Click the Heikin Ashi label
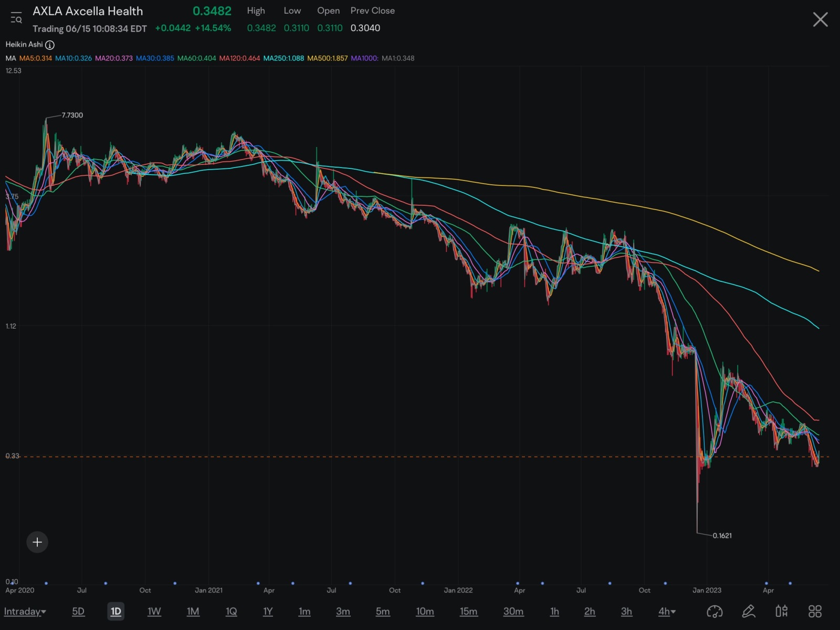This screenshot has height=630, width=840. click(x=24, y=45)
